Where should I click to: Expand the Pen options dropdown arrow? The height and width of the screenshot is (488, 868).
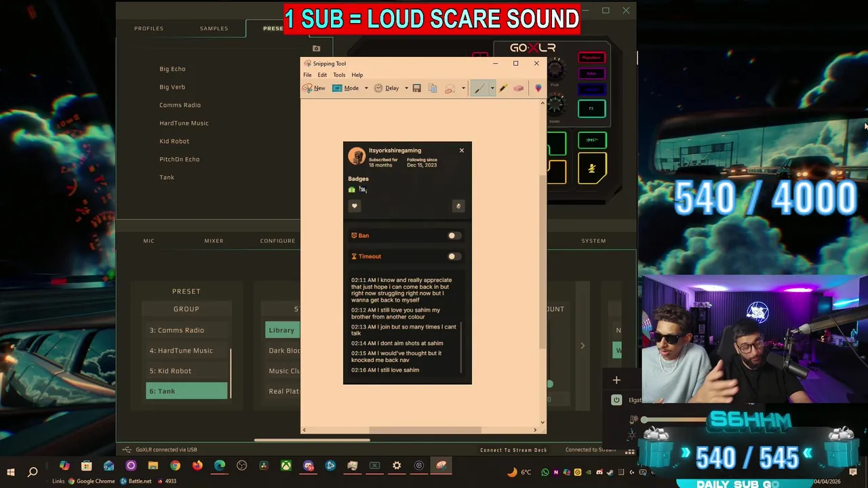[492, 88]
